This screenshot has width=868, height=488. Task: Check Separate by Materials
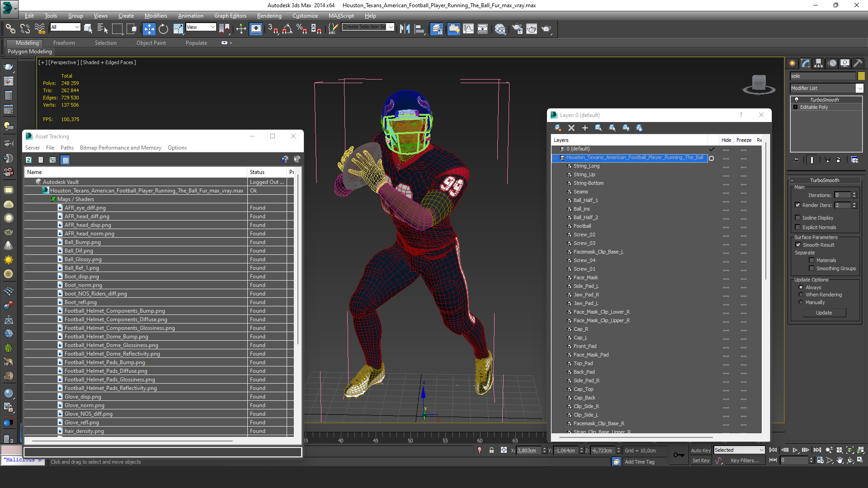pyautogui.click(x=812, y=260)
